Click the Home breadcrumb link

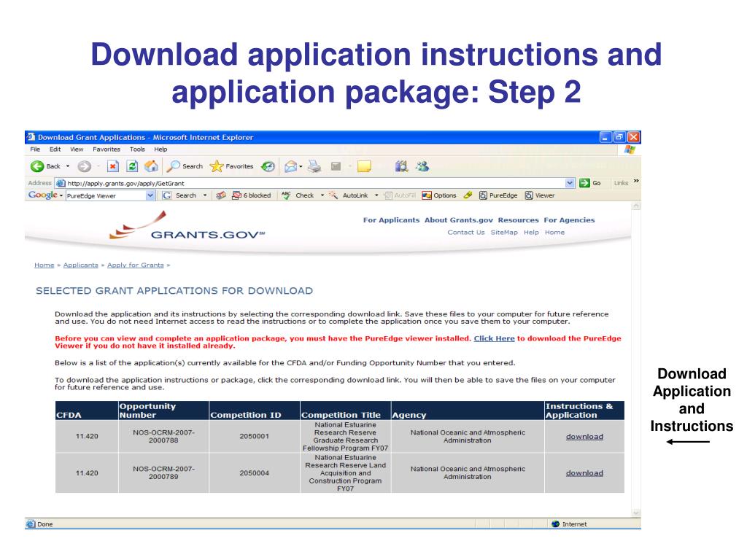(x=44, y=265)
